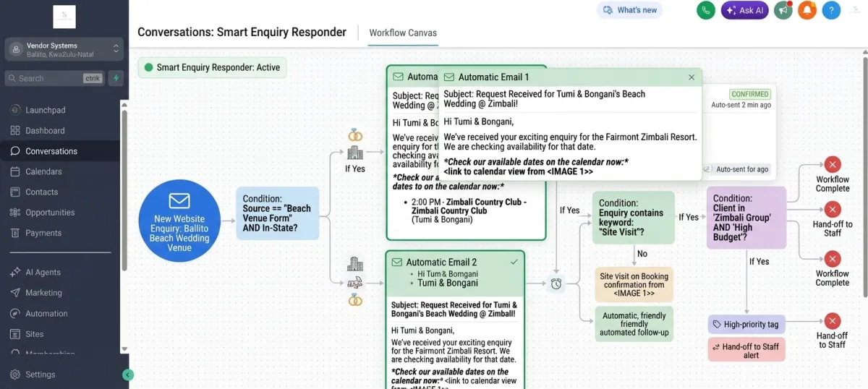Click the Smart Enquiry Responder: Active status chip

212,67
